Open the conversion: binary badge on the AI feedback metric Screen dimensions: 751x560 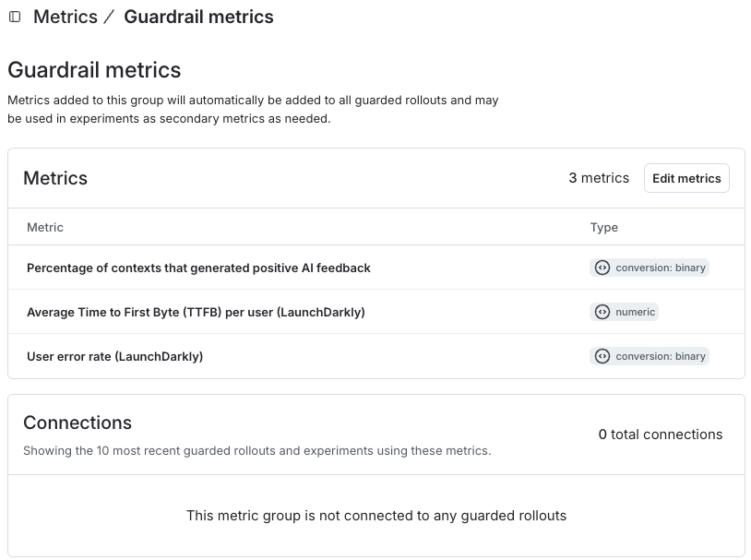point(651,268)
